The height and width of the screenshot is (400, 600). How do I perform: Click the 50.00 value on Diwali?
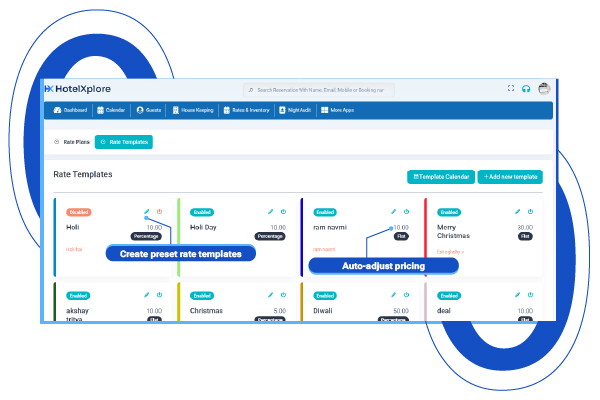pyautogui.click(x=401, y=311)
